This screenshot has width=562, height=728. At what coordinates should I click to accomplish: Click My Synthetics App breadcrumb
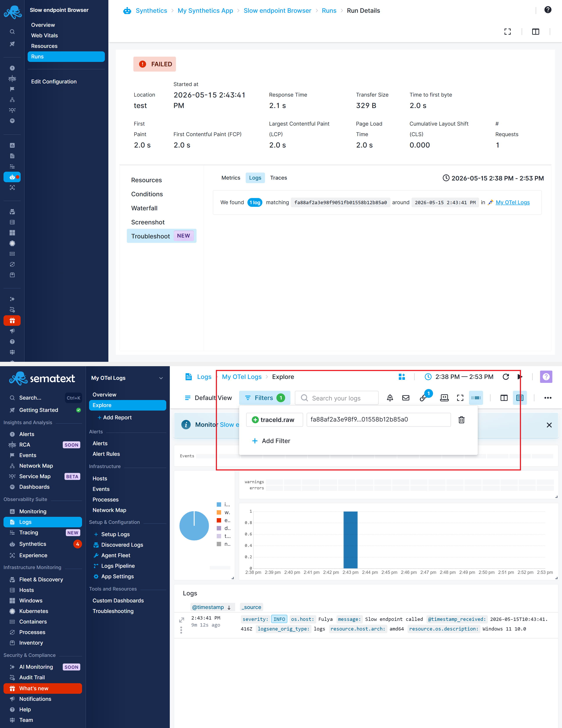pyautogui.click(x=205, y=11)
